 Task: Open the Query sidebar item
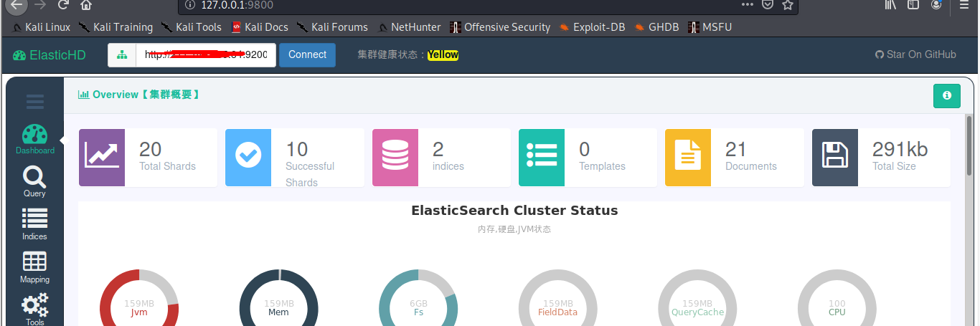coord(35,182)
